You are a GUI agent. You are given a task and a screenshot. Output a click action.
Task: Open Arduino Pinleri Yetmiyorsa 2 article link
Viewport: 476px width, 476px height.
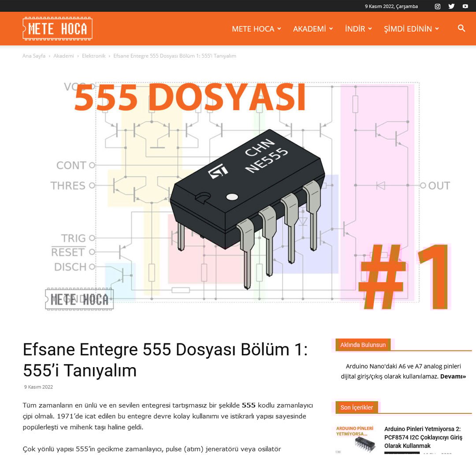pyautogui.click(x=423, y=438)
